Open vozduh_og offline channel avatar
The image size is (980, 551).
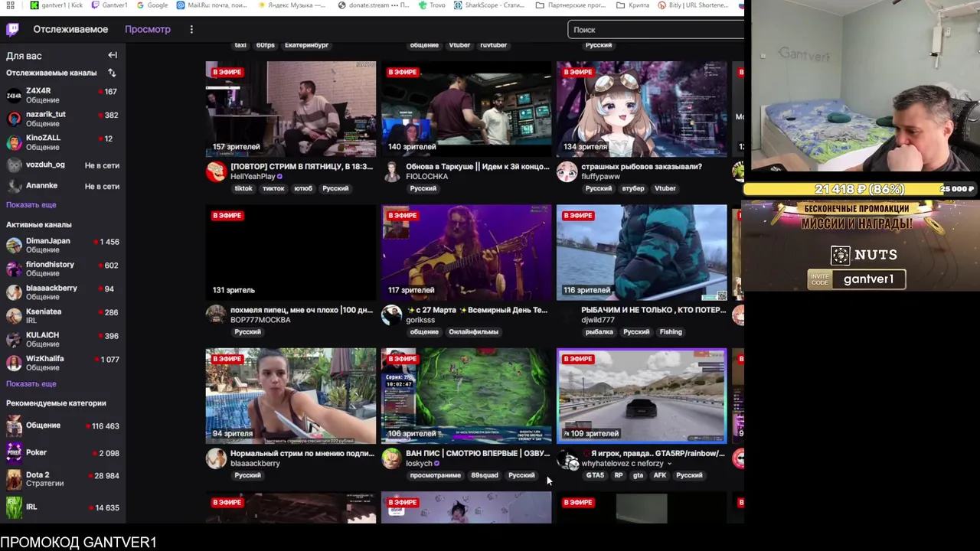pyautogui.click(x=14, y=165)
